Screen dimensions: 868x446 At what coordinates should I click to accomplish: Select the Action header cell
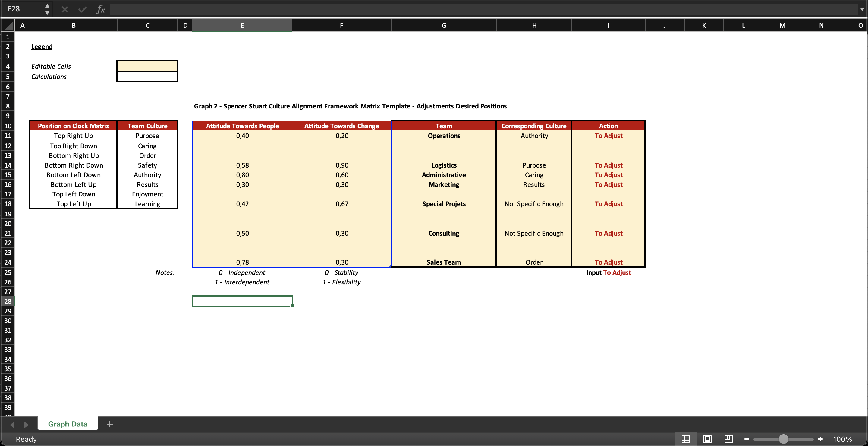tap(608, 126)
